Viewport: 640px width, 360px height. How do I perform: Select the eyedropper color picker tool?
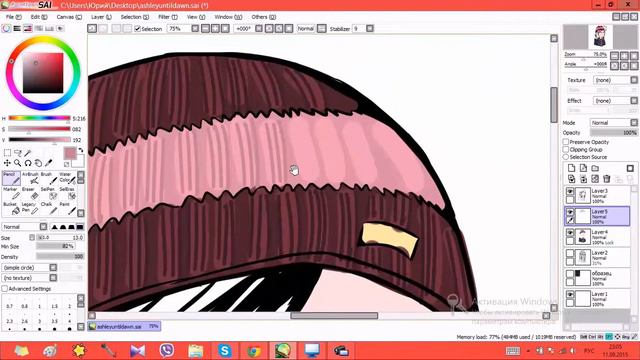coord(49,163)
